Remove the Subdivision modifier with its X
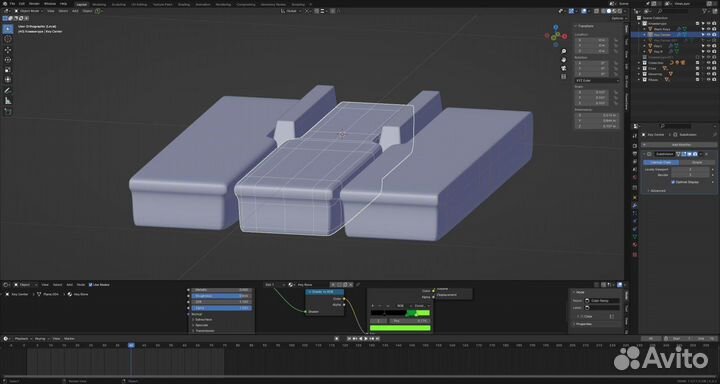The width and height of the screenshot is (720, 384). pyautogui.click(x=706, y=154)
